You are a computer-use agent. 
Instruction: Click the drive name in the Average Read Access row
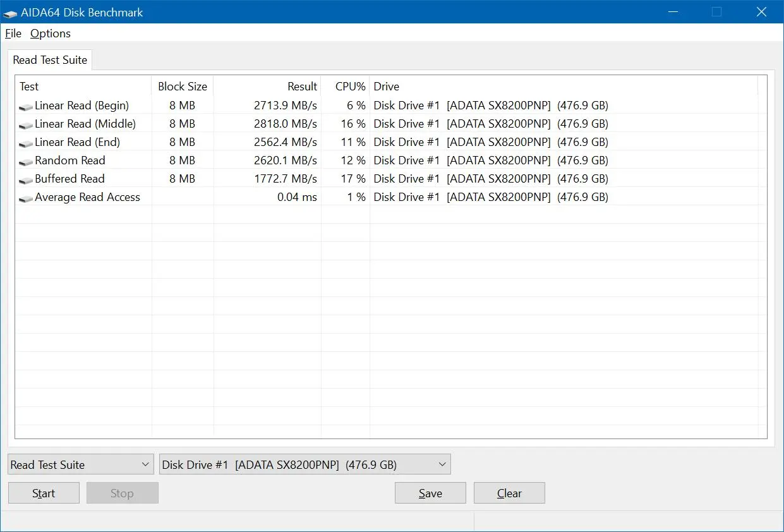[491, 197]
